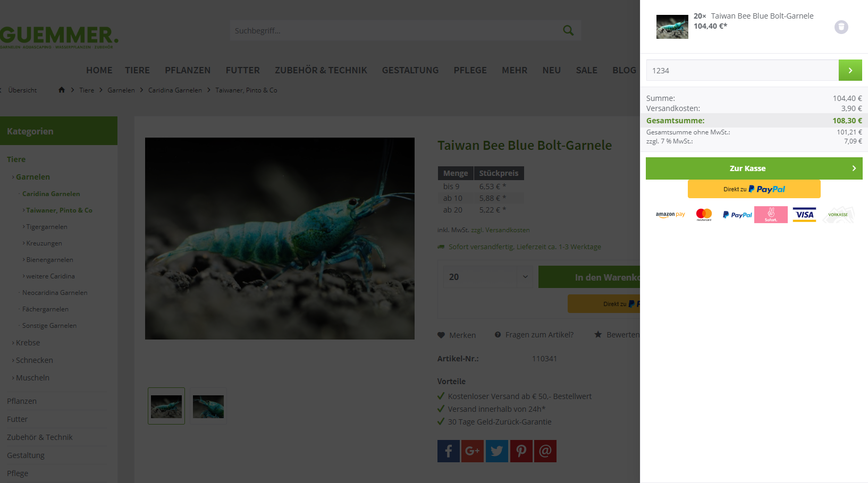The image size is (868, 483).
Task: Open the quantity dropdown showing 20
Action: point(488,277)
